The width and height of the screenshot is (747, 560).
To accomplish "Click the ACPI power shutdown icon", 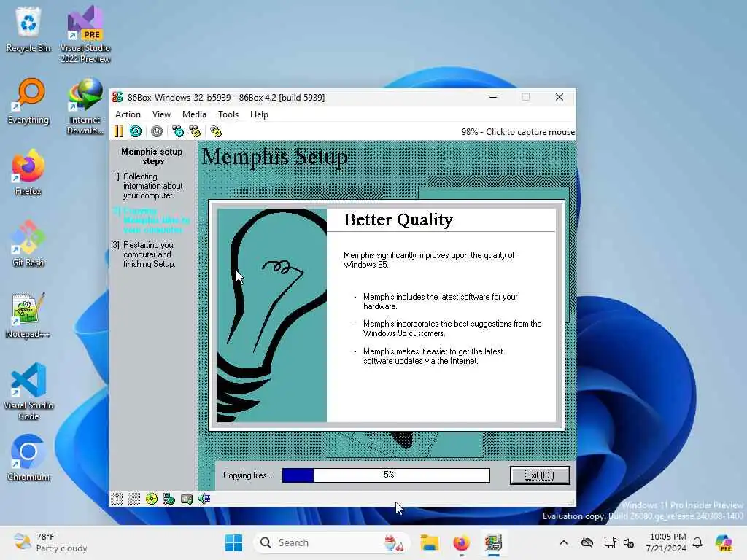I will pyautogui.click(x=157, y=131).
